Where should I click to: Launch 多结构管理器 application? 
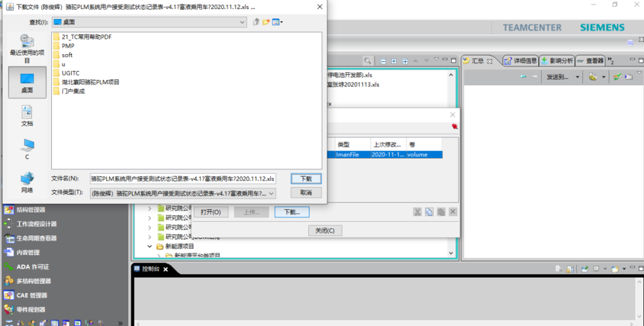click(x=27, y=281)
